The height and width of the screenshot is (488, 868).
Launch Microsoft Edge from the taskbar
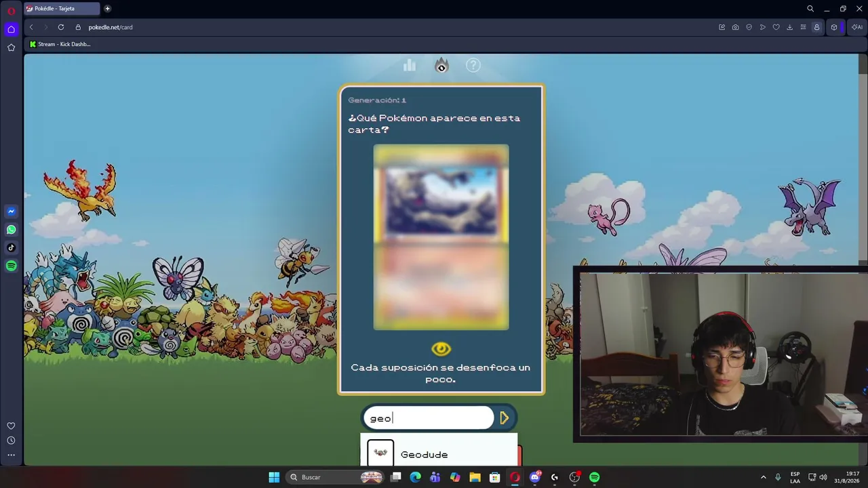point(416,477)
